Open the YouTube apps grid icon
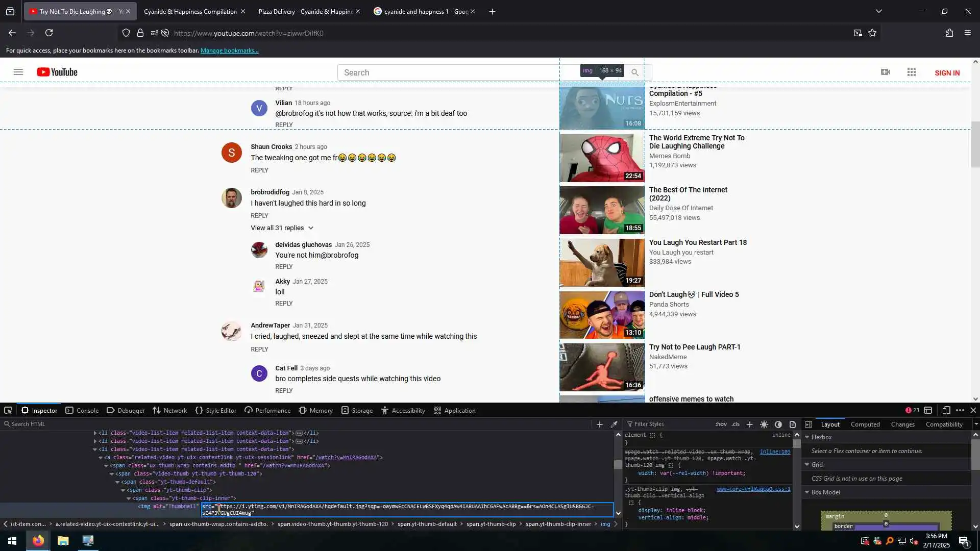Screen dimensions: 980x551 pyautogui.click(x=912, y=72)
